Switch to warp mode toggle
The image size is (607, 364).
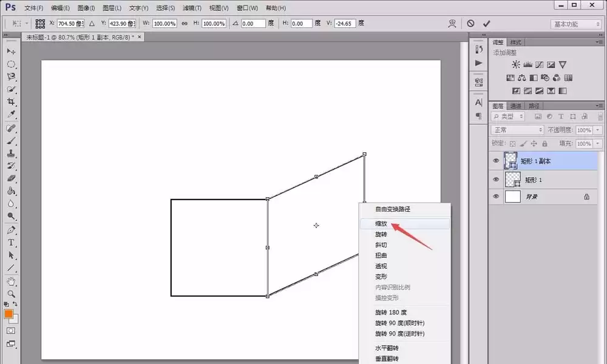[452, 24]
